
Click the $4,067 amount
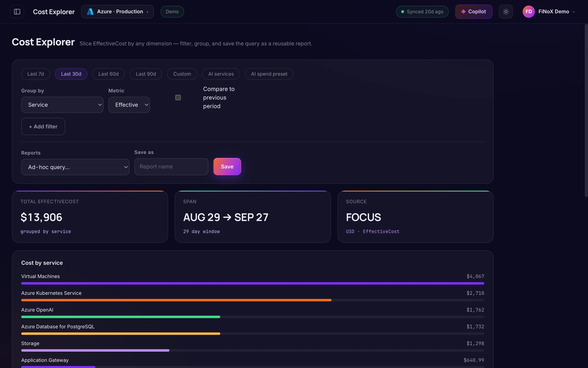click(475, 276)
